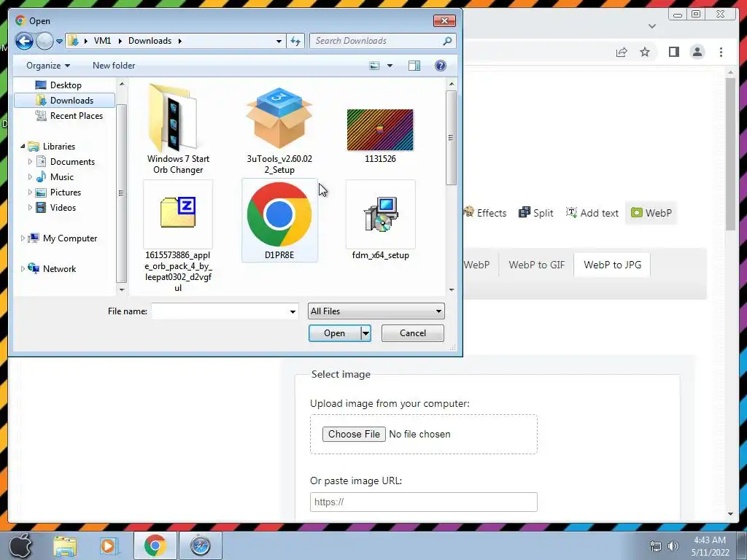
Task: Click scroll down arrow of file list
Action: (x=451, y=289)
